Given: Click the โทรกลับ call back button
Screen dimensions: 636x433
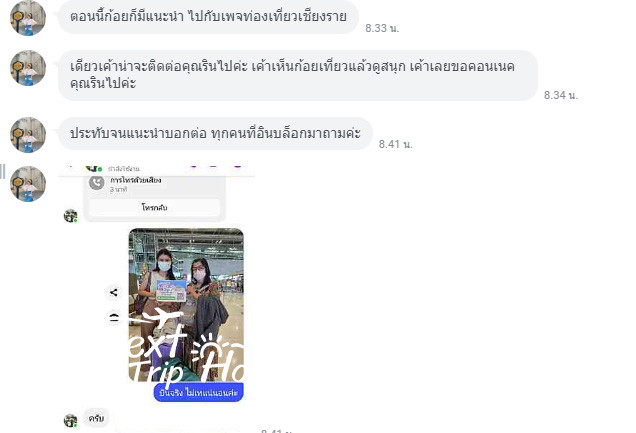Looking at the screenshot, I should point(154,208).
